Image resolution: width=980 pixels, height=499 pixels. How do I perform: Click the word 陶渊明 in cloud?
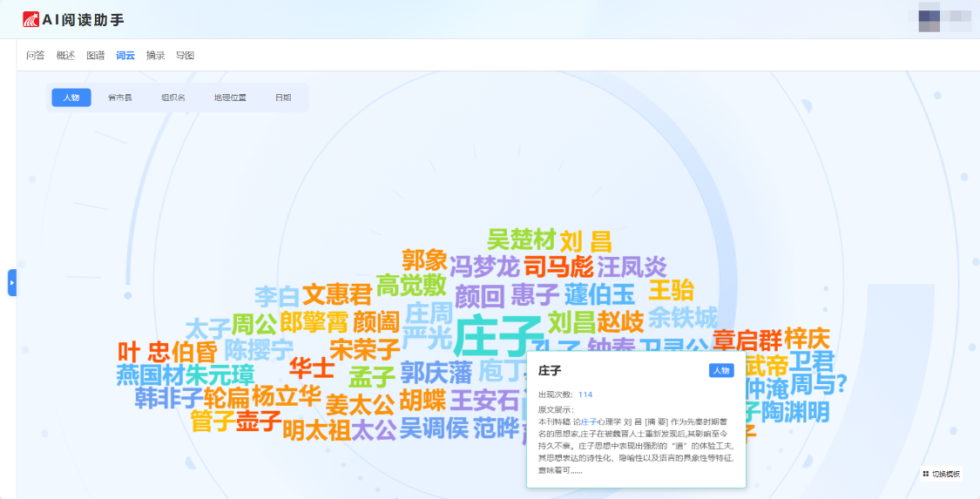[x=795, y=411]
